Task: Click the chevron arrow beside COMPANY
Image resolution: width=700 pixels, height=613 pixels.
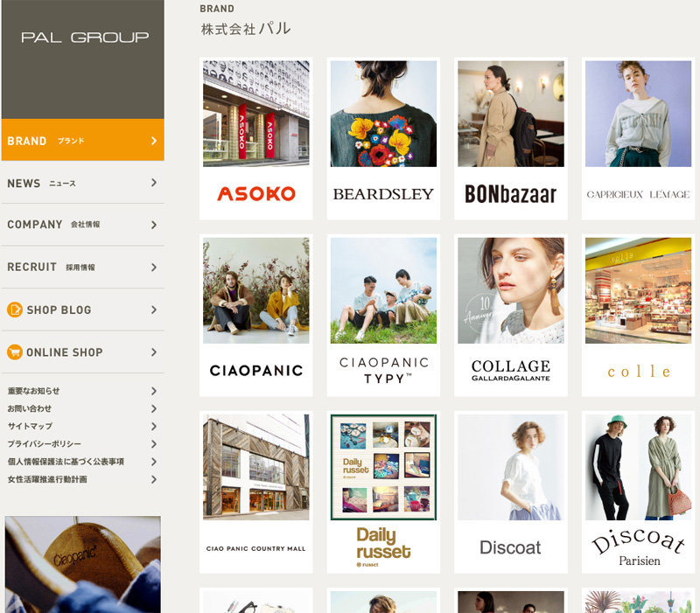Action: pyautogui.click(x=154, y=225)
